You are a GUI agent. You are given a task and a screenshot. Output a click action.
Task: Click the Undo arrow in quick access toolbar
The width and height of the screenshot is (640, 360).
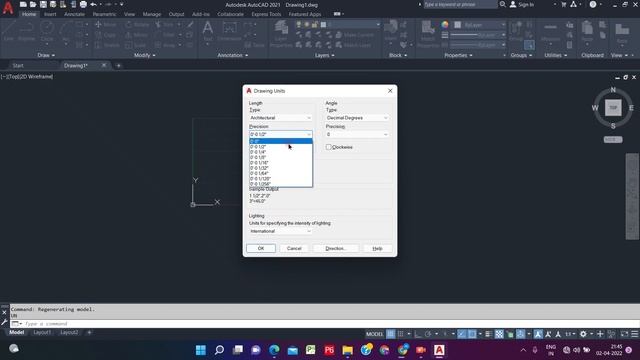[93, 4]
